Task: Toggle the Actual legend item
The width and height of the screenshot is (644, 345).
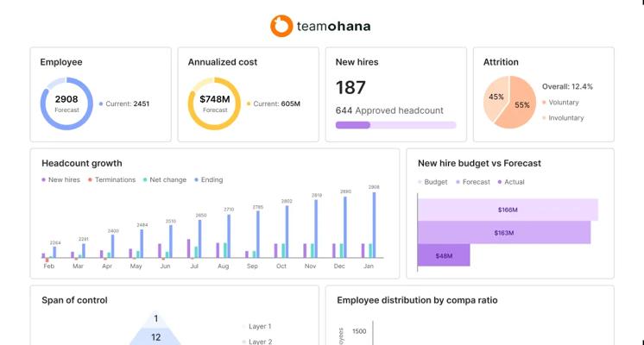Action: click(511, 182)
